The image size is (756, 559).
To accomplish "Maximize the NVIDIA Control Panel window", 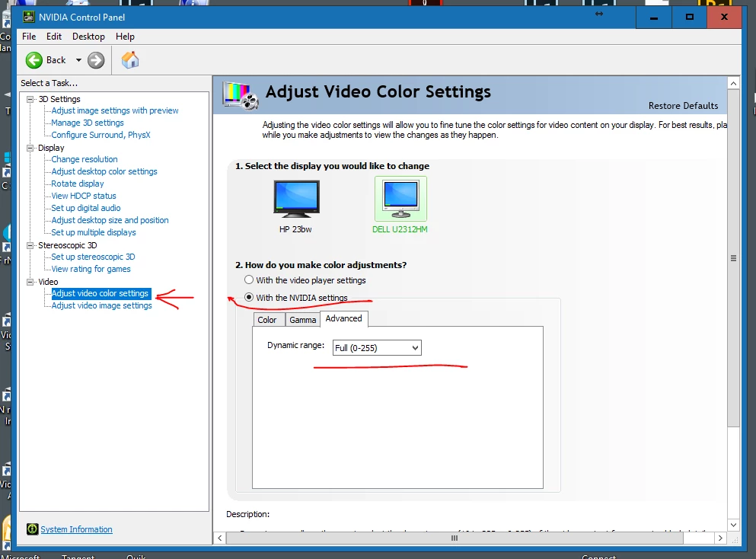I will coord(690,18).
